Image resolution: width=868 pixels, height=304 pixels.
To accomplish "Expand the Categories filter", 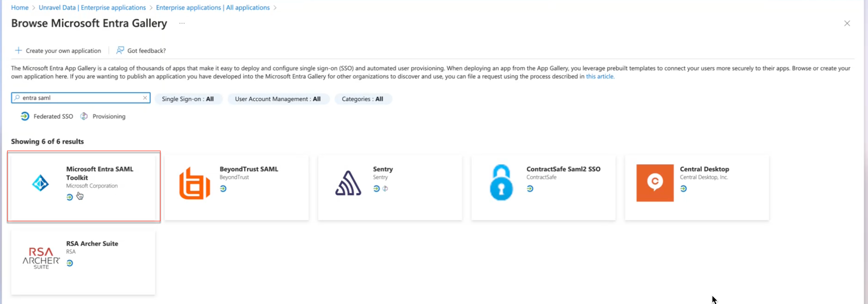I will [x=363, y=99].
